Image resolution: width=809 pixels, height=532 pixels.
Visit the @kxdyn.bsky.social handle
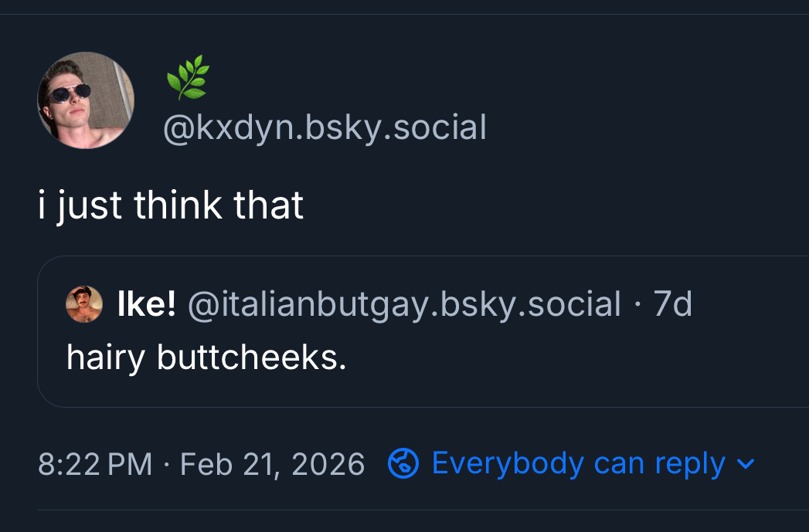[325, 127]
